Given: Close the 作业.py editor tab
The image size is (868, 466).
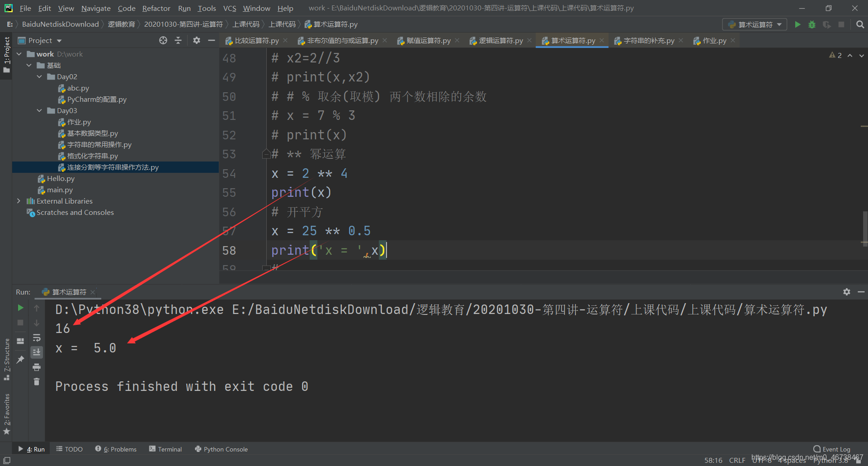Looking at the screenshot, I should tap(733, 40).
